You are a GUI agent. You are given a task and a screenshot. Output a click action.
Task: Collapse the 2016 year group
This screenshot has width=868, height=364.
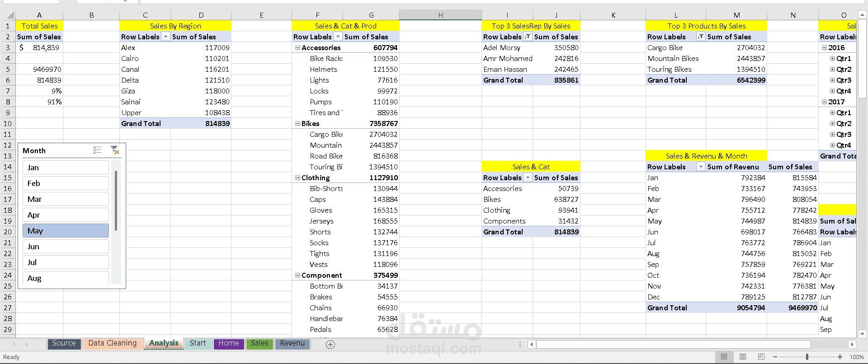[824, 47]
